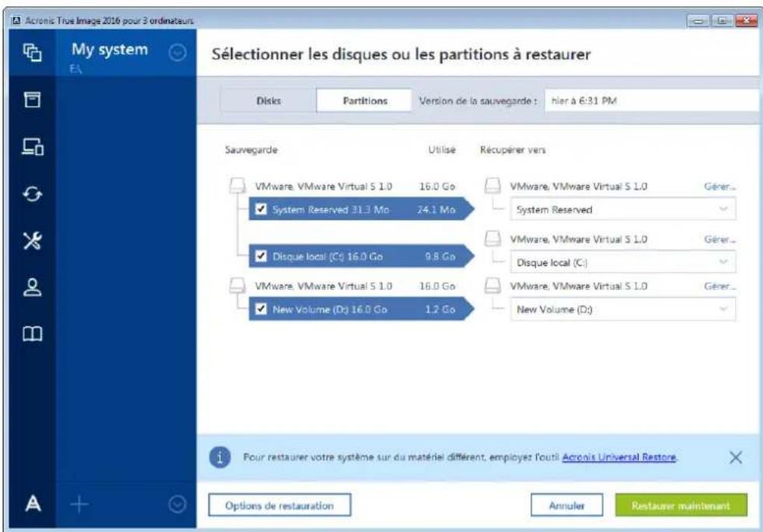Click the plus icon to add backup

[79, 504]
